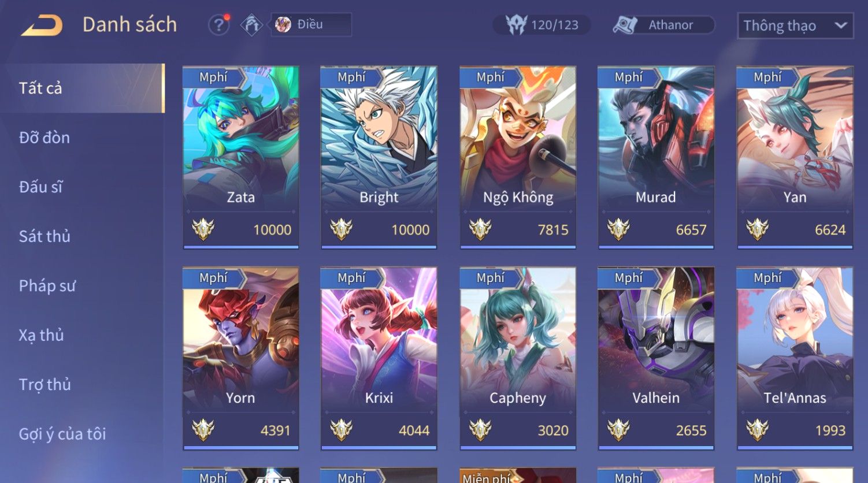
Task: Open the Athanor server region icon
Action: pos(625,25)
